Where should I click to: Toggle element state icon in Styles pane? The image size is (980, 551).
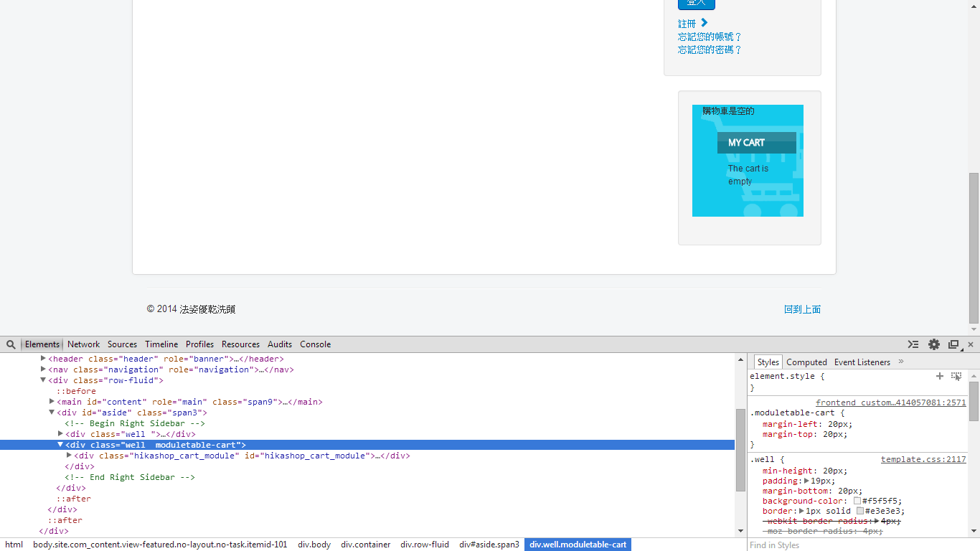click(956, 376)
